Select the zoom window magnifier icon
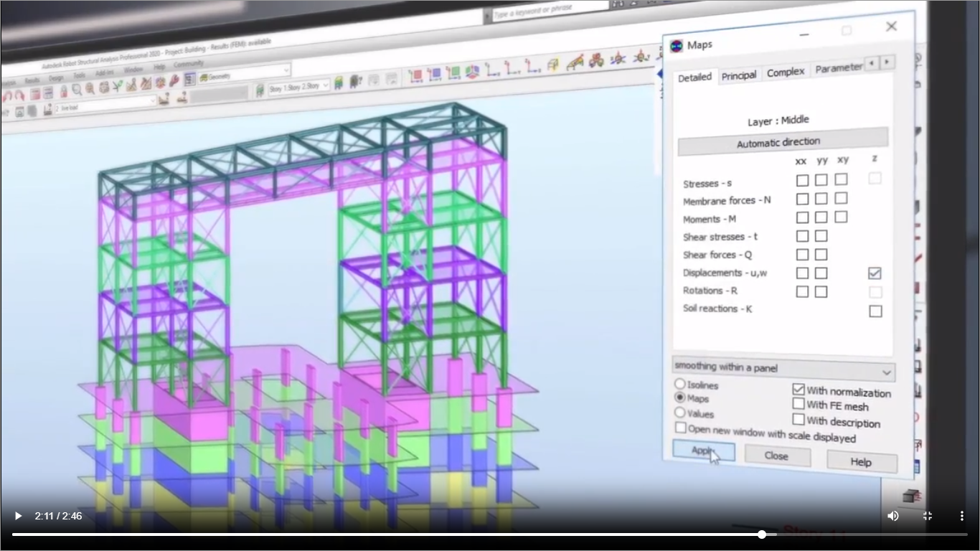Screen dimensions: 980x551 tap(77, 89)
